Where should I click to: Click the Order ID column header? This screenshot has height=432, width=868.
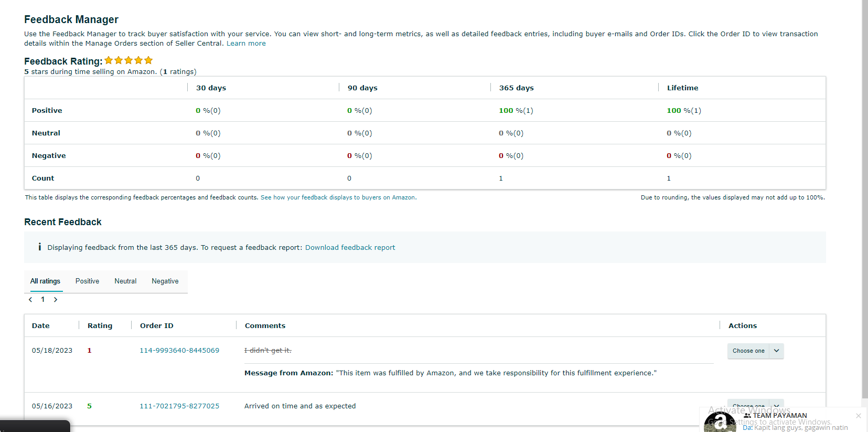(x=156, y=325)
